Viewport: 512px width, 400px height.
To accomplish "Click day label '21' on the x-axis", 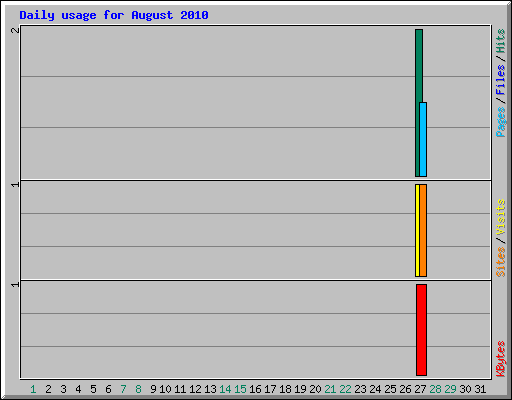I will coord(330,389).
